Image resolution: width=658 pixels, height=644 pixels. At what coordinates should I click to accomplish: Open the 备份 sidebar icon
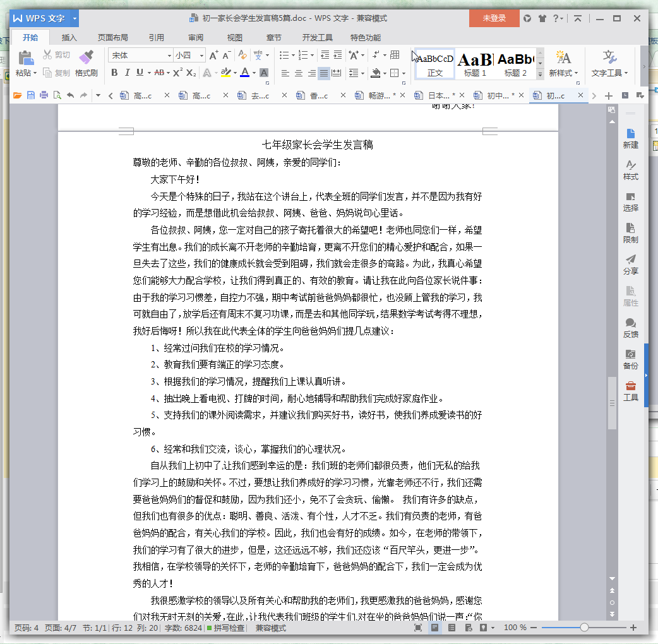[630, 359]
